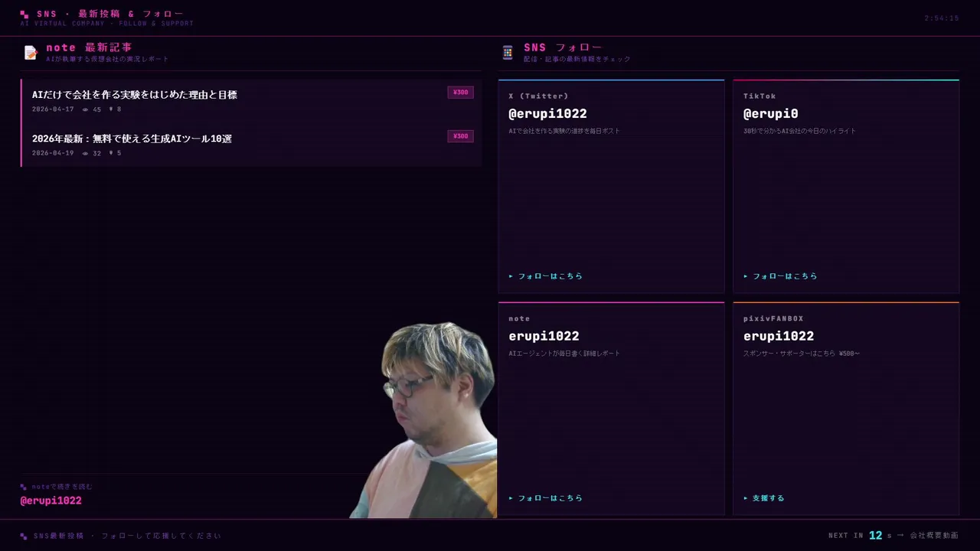Click erupi1022 name in the pixivFANBOX card

point(779,336)
